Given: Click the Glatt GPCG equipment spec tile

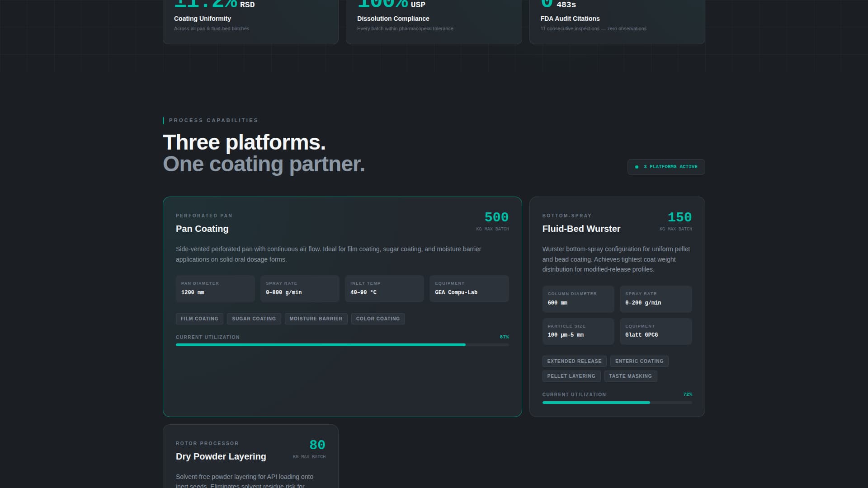Looking at the screenshot, I should tap(656, 331).
